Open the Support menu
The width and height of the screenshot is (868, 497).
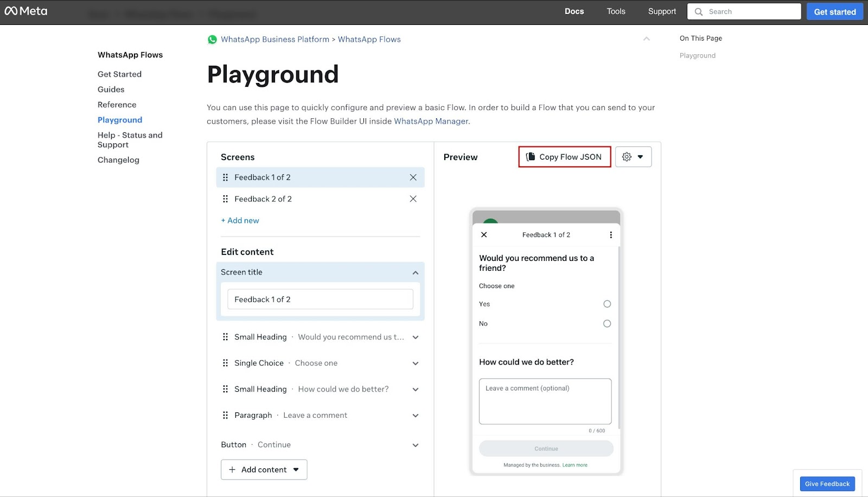click(662, 11)
